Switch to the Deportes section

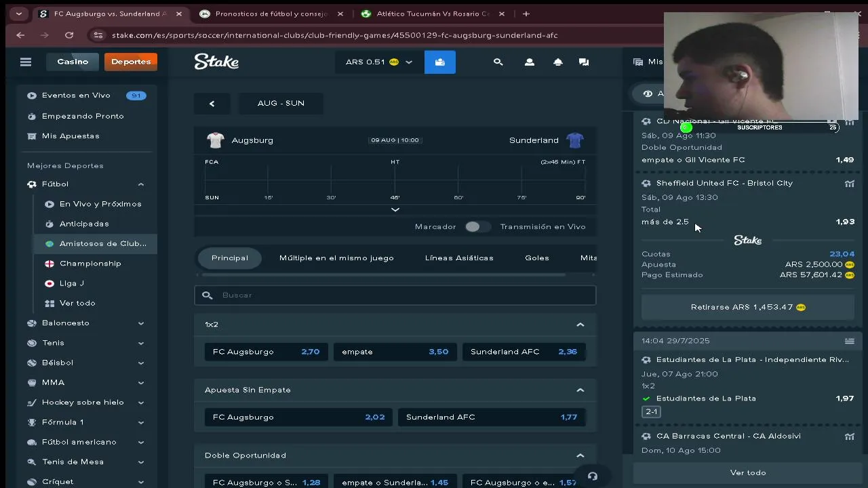click(131, 62)
